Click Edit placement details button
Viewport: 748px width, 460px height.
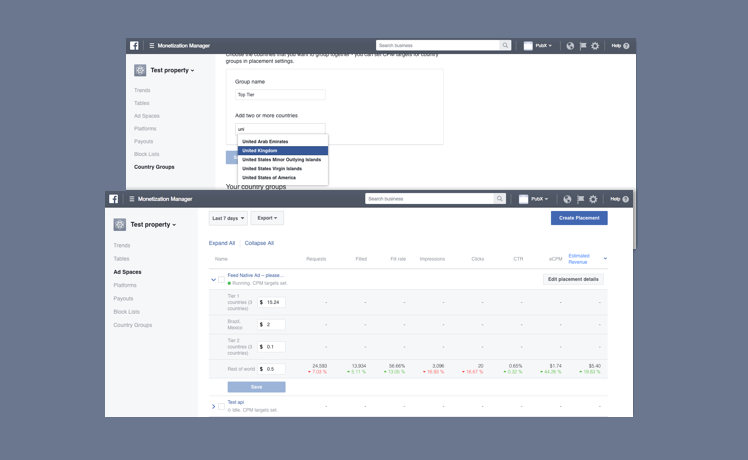tap(573, 279)
